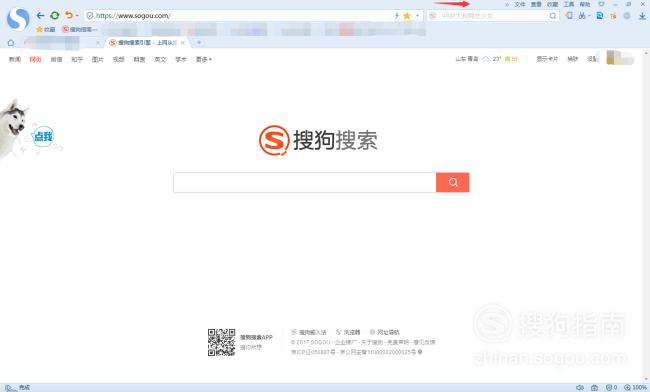Click the scissors screenshot tool icon
Screen dimensions: 650x392
click(582, 16)
